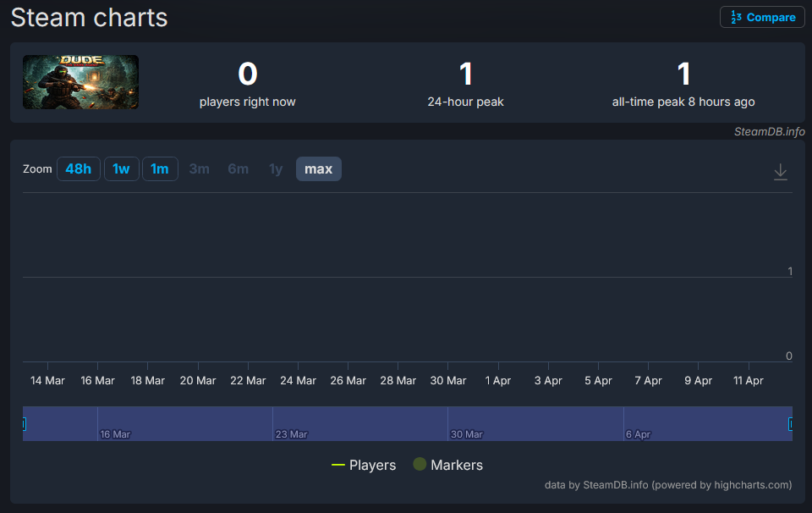
Task: Toggle the Players series in the legend
Action: (364, 465)
